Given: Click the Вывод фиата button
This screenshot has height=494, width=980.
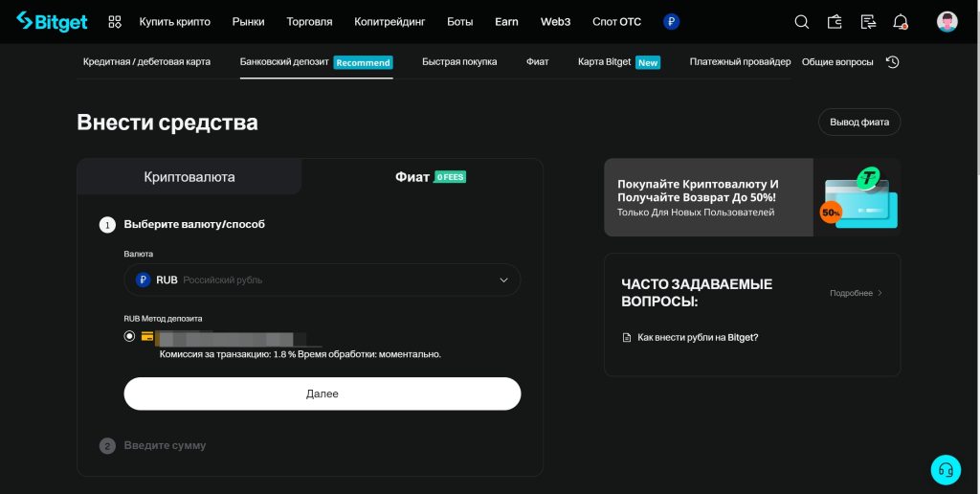Looking at the screenshot, I should [x=858, y=122].
